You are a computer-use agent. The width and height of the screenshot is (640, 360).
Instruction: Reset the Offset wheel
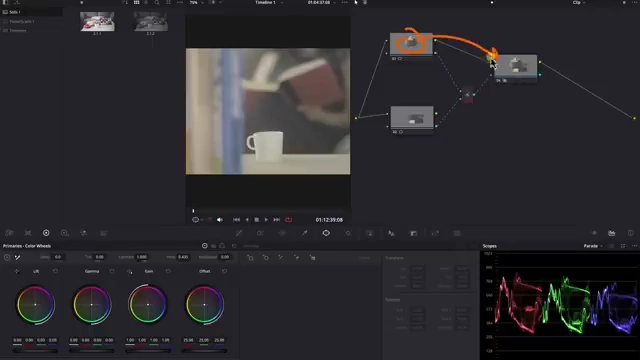pyautogui.click(x=224, y=271)
